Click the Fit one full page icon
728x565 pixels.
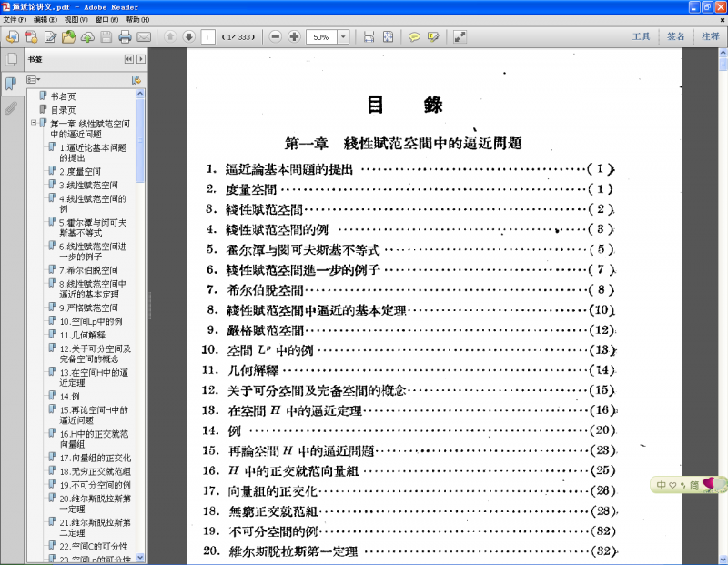tap(389, 36)
